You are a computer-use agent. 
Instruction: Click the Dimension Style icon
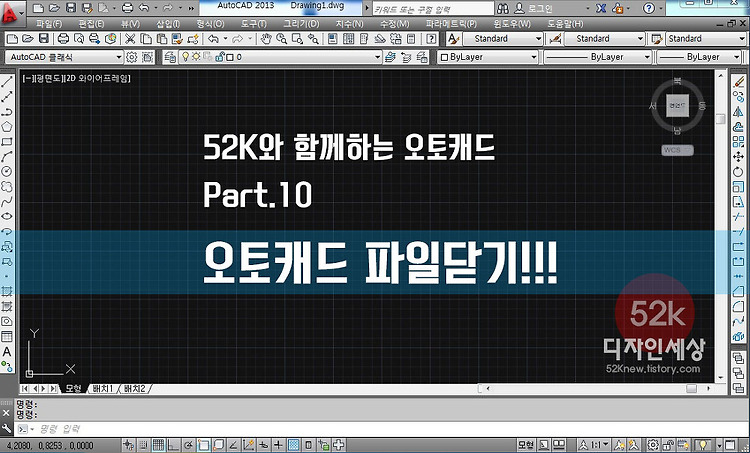click(555, 39)
